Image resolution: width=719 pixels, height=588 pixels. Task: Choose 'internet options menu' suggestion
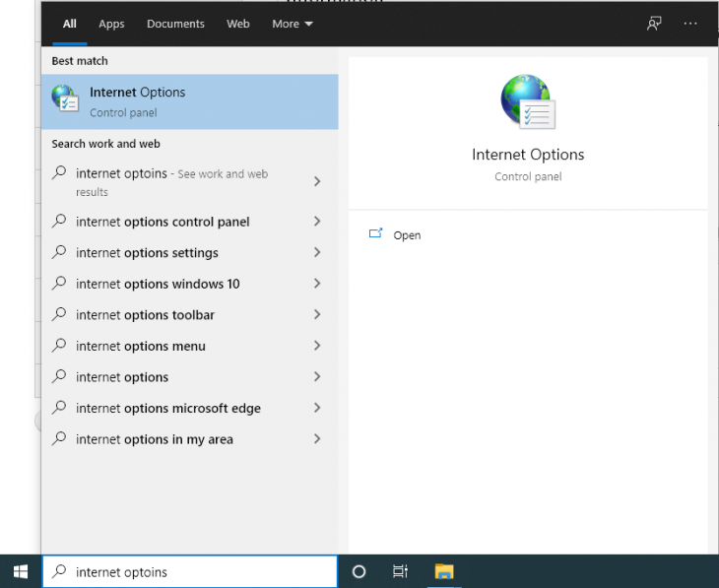[190, 347]
